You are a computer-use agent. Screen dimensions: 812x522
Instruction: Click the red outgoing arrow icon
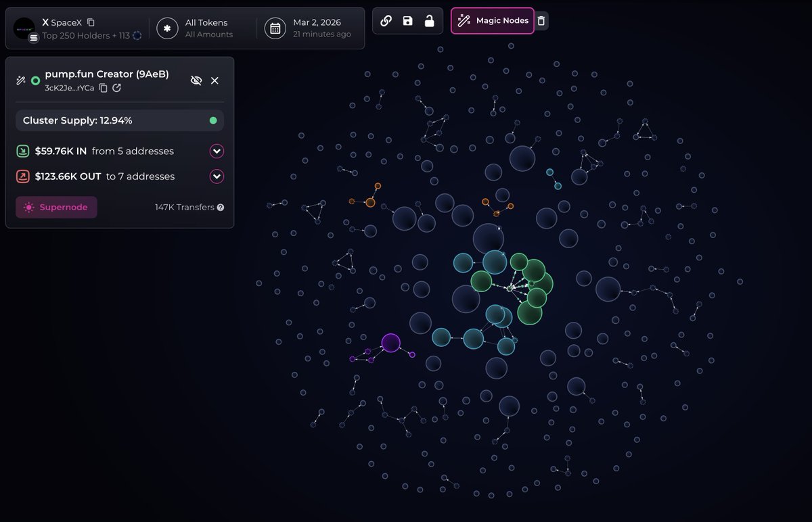click(22, 176)
